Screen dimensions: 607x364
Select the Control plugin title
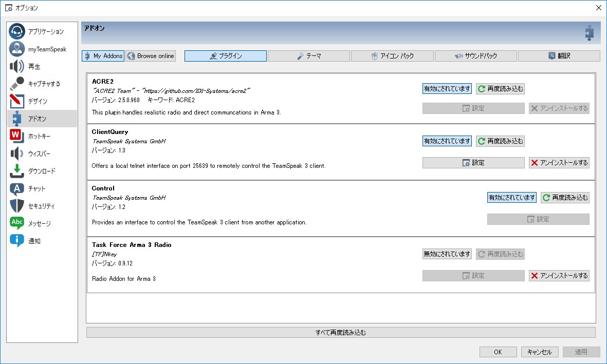pyautogui.click(x=103, y=188)
